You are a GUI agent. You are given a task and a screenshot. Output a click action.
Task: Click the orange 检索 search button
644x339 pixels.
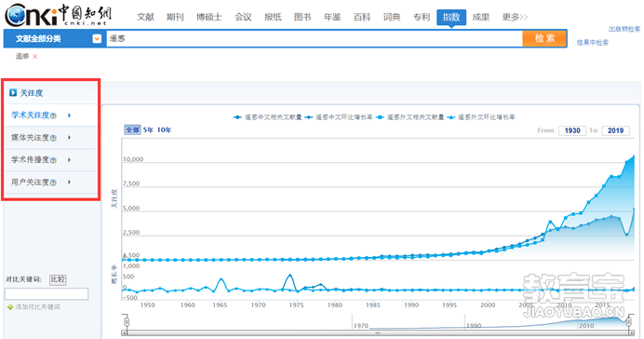coord(544,38)
